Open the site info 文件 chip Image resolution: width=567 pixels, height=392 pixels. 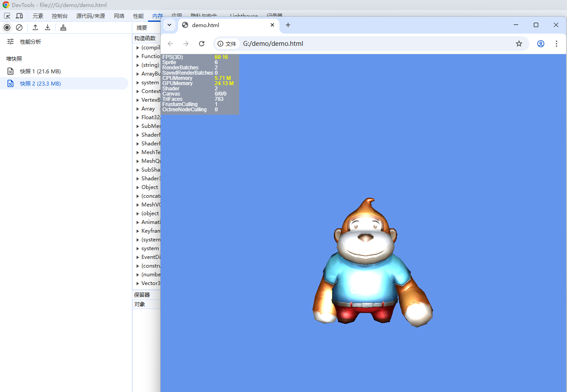tap(227, 44)
